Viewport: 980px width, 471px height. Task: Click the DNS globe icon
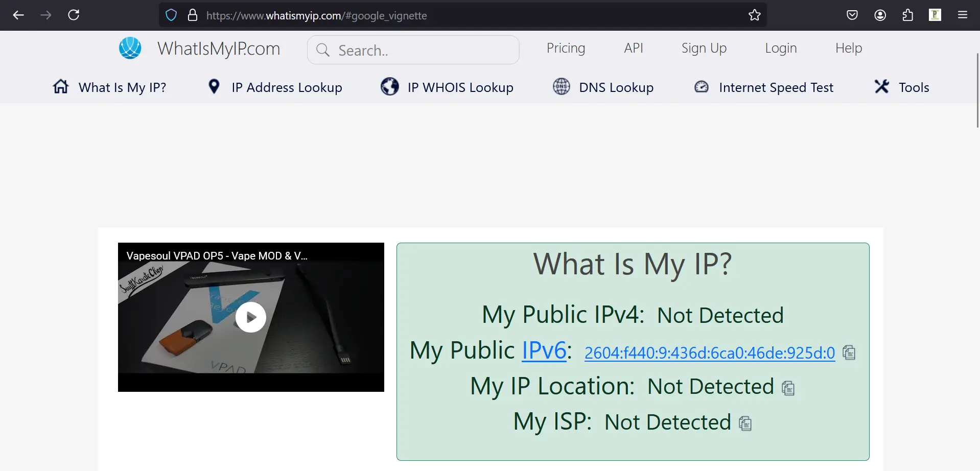[562, 86]
